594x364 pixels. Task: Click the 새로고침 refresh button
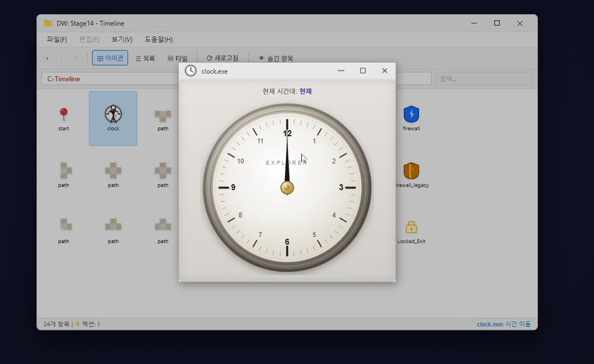(222, 58)
